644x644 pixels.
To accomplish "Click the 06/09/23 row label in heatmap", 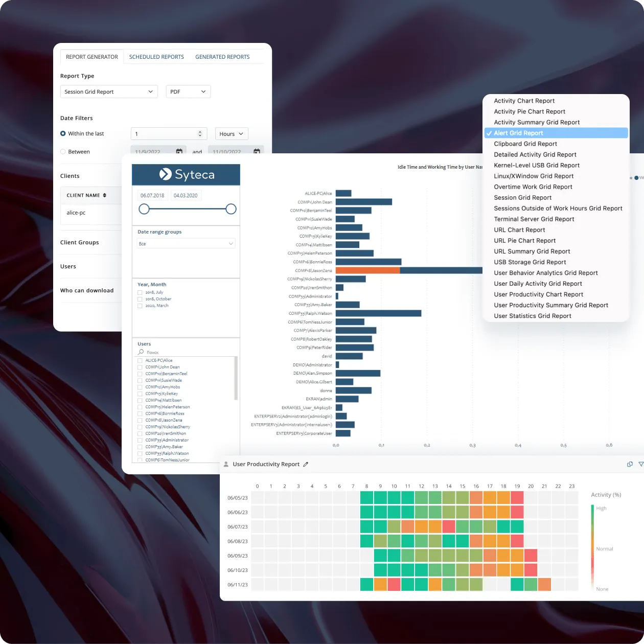I will tap(238, 556).
